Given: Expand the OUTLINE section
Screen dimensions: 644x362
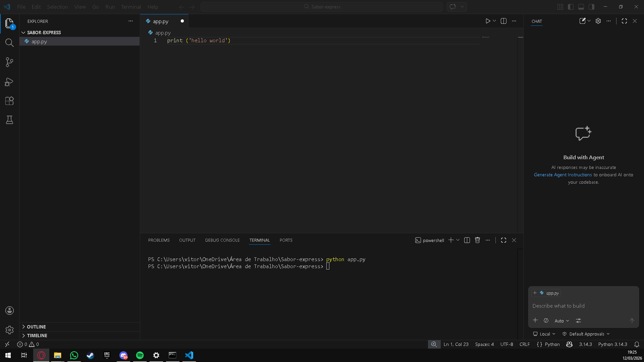Looking at the screenshot, I should pos(36,327).
